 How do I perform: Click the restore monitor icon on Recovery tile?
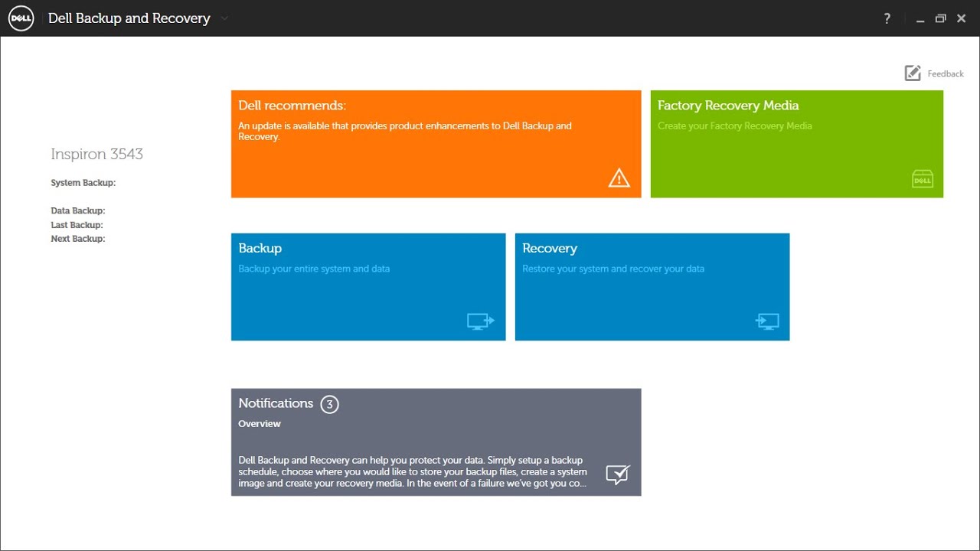pyautogui.click(x=767, y=321)
